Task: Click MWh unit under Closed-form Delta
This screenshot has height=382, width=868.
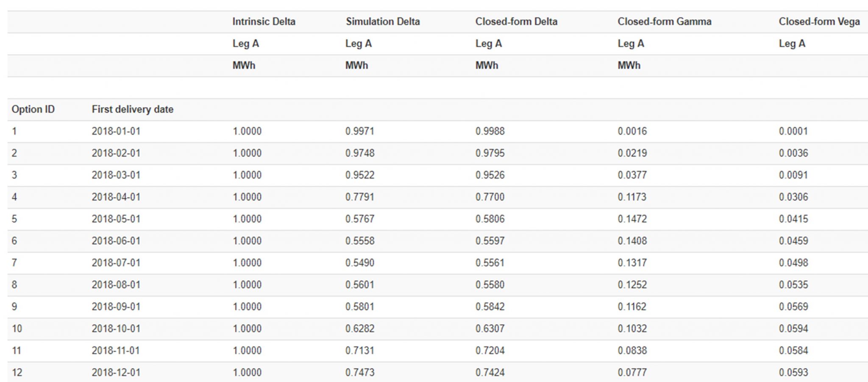Action: click(x=487, y=66)
